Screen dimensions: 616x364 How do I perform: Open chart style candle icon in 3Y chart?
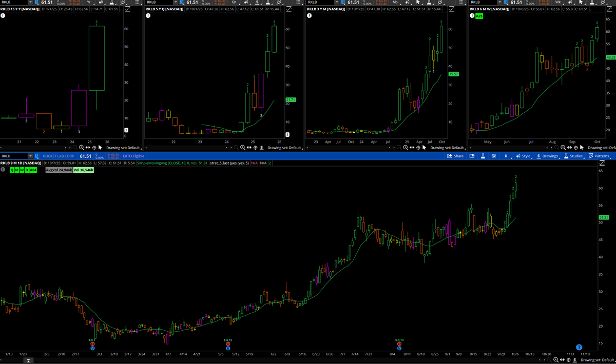(408, 2)
